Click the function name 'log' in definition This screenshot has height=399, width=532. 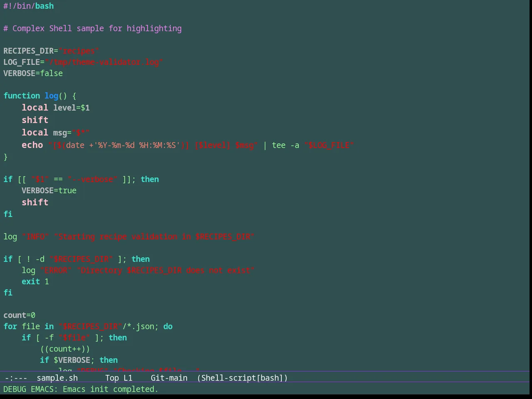click(52, 96)
